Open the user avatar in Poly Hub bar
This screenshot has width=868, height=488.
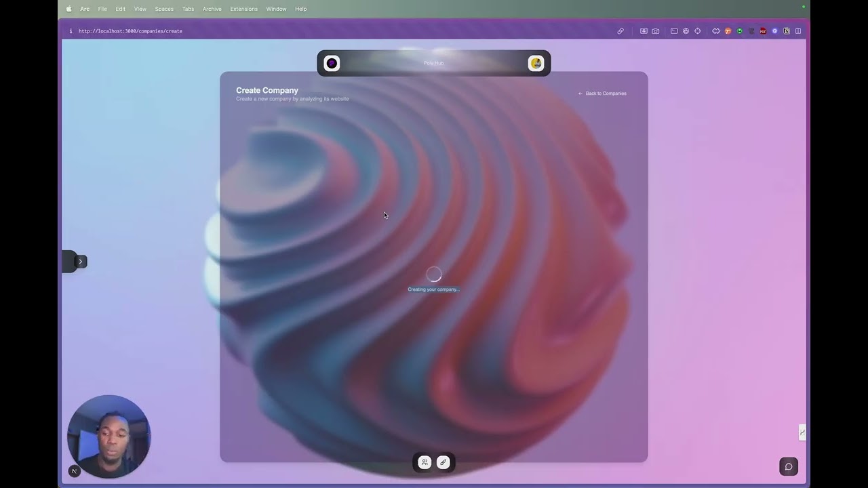536,63
